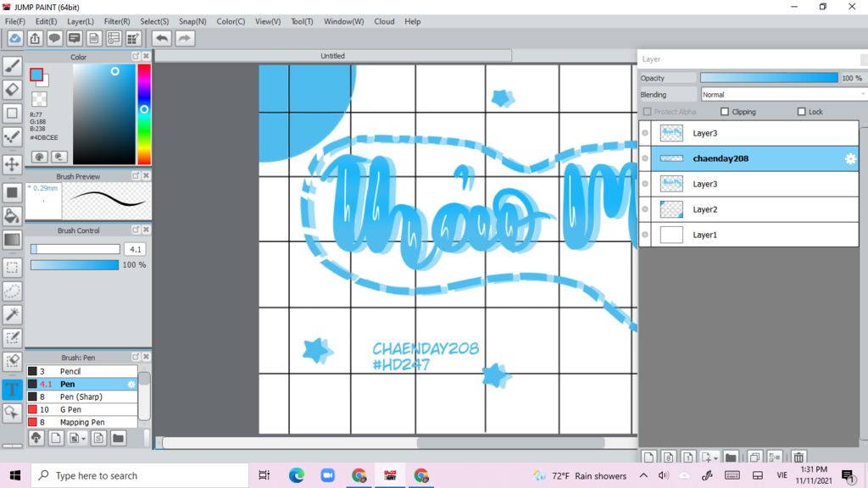Toggle visibility of chaenday208 layer
Screen dimensions: 868x488
[645, 158]
